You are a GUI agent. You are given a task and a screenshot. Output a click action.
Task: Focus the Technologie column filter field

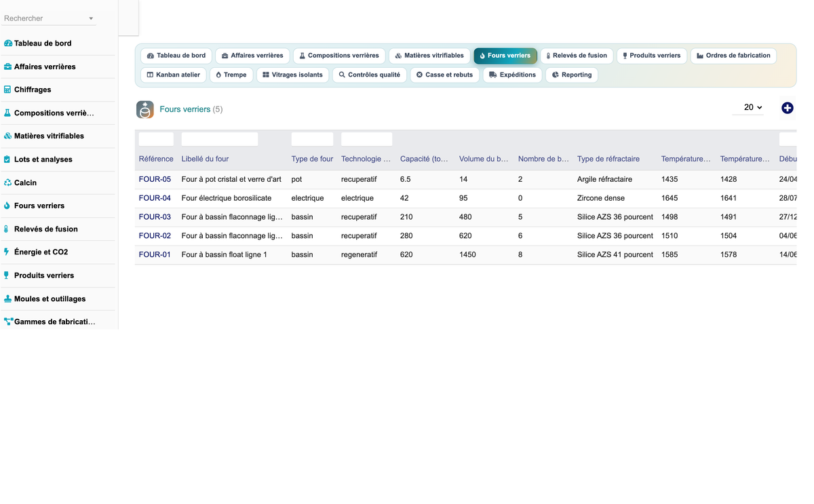coord(366,139)
